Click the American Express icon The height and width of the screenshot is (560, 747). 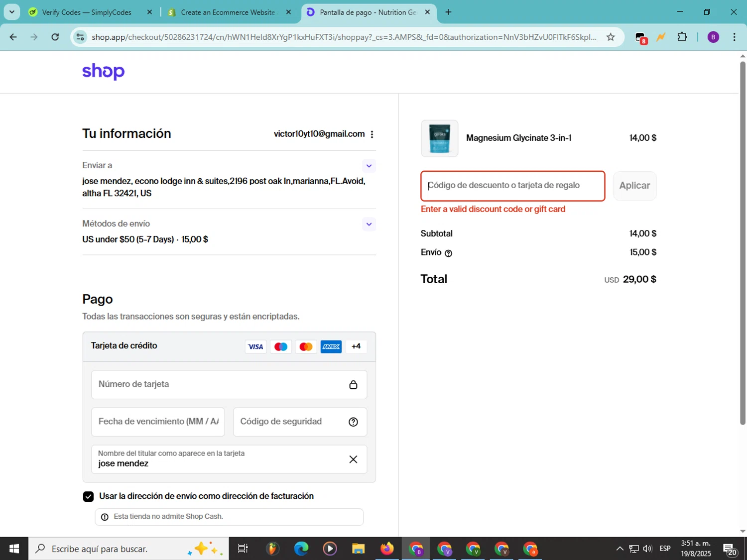pos(331,347)
